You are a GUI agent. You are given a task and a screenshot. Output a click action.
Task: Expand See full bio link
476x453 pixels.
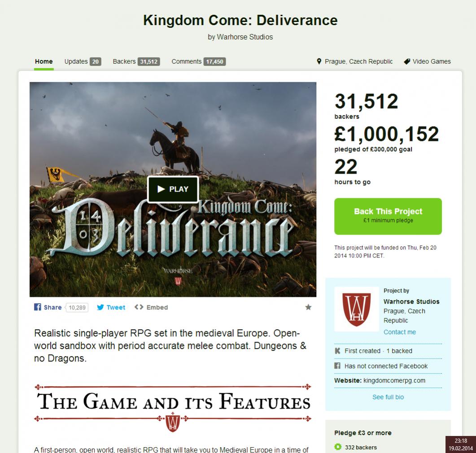pyautogui.click(x=388, y=397)
